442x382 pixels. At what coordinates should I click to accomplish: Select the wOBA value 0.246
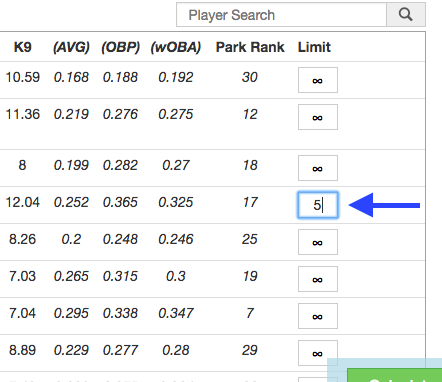(176, 239)
